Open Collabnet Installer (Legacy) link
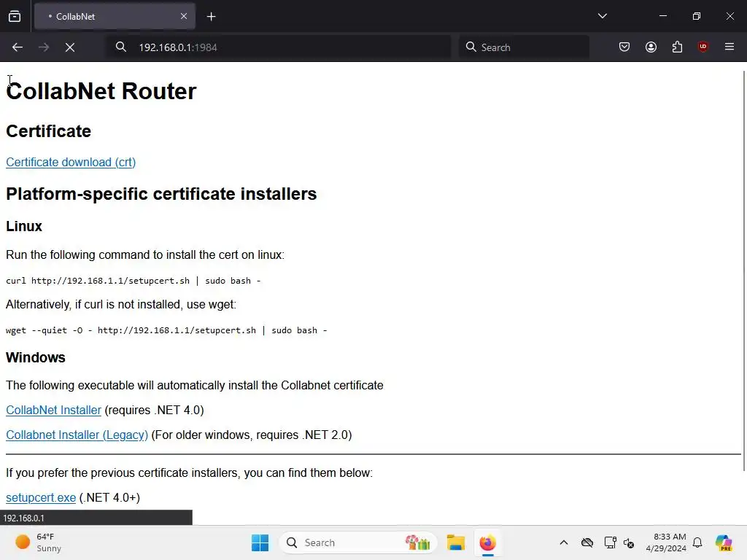The width and height of the screenshot is (747, 560). 77,435
